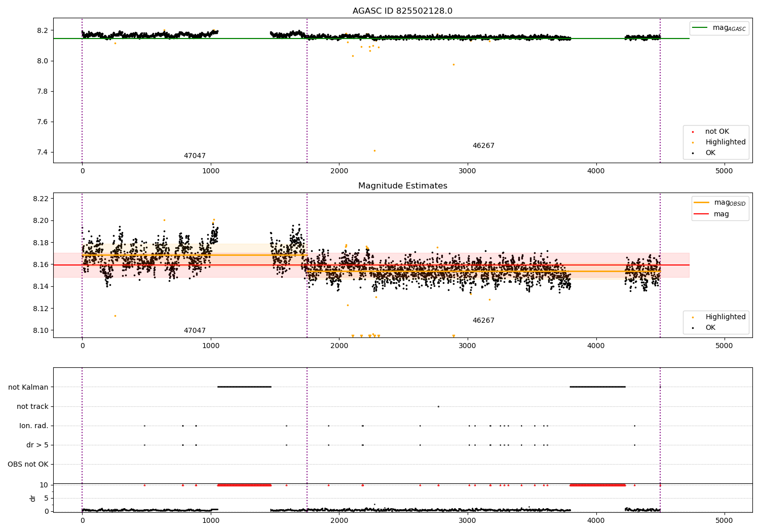Click the 'not track' dot near 2780
760x532 pixels.
pos(438,406)
